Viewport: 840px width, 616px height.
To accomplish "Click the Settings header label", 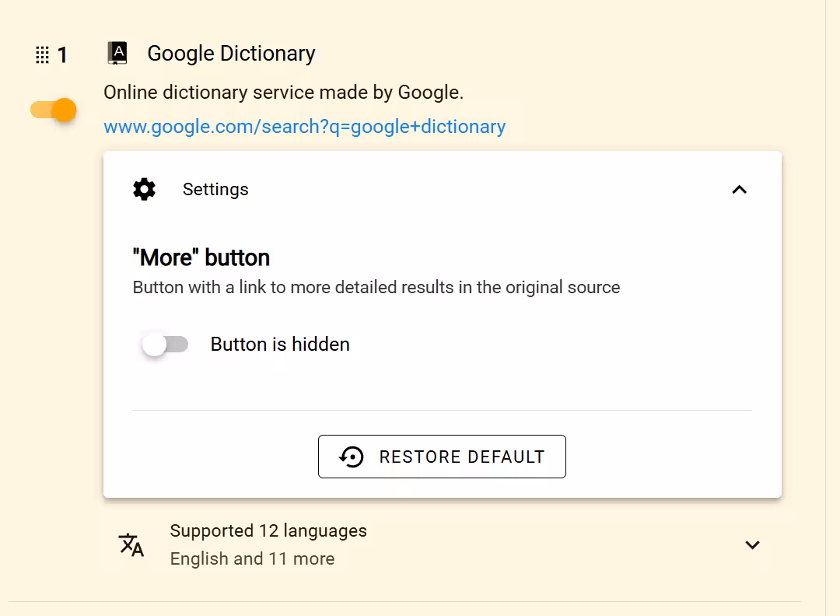I will [x=215, y=190].
